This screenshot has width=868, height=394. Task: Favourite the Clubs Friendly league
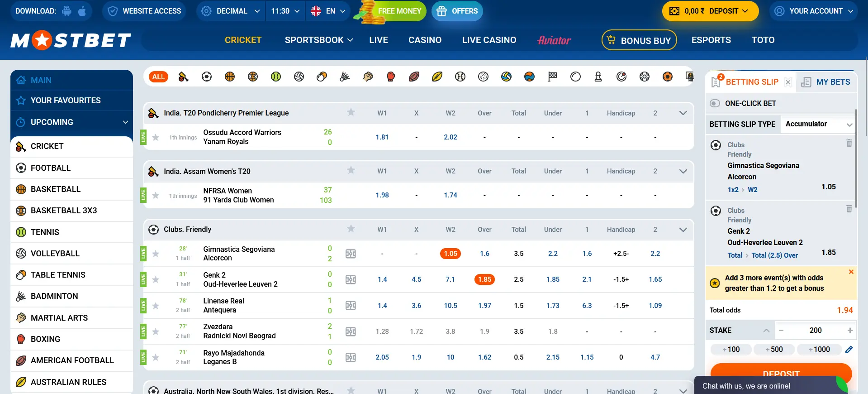point(351,229)
